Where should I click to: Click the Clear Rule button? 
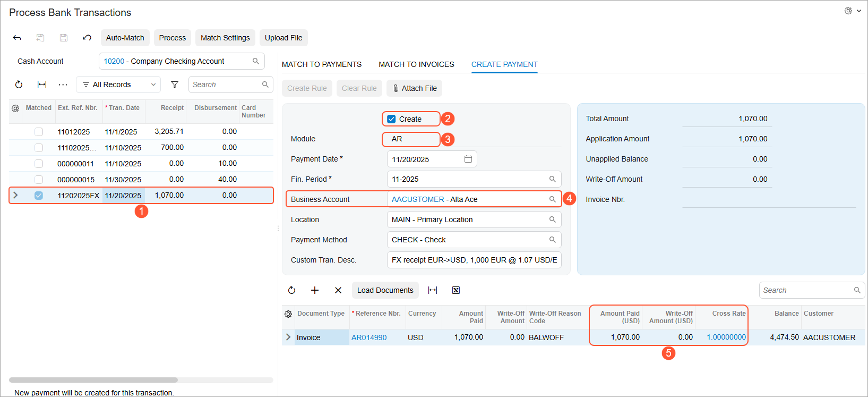point(359,88)
